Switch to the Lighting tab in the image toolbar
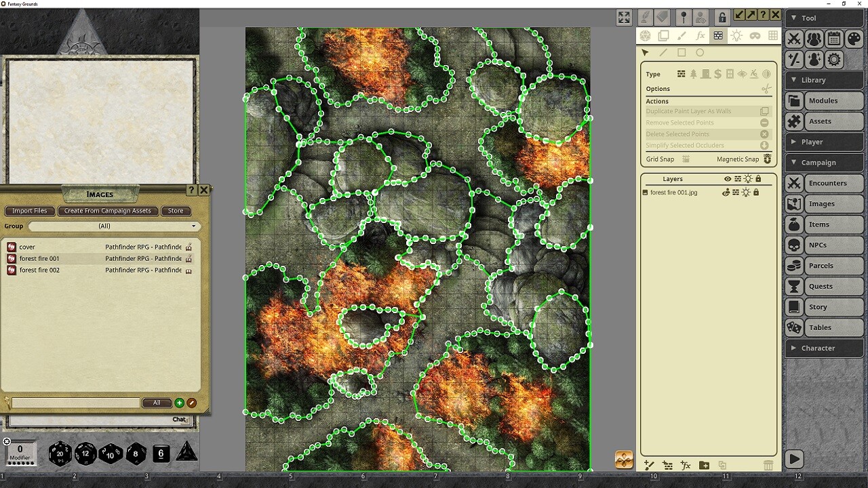Image resolution: width=868 pixels, height=488 pixels. (x=736, y=35)
